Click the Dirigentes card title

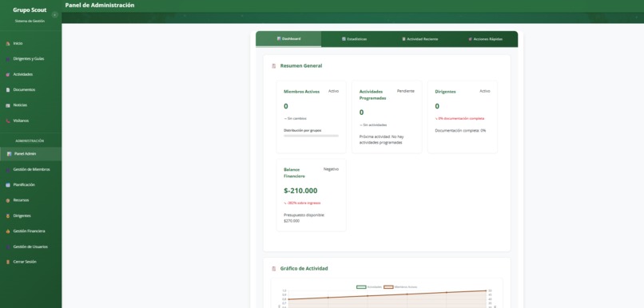(x=445, y=92)
